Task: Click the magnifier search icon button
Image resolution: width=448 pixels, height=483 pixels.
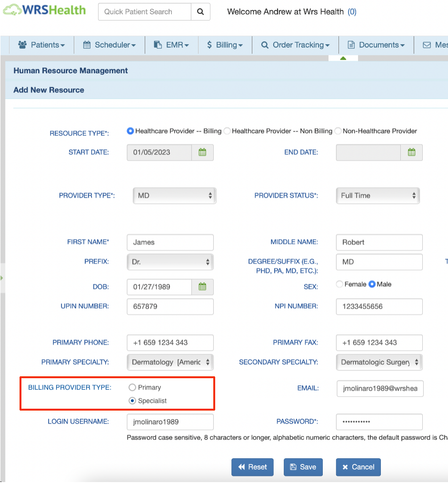Action: (200, 12)
